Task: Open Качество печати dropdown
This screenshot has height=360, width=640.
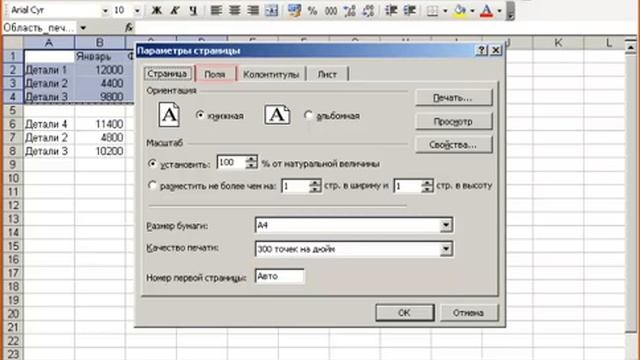Action: tap(446, 249)
